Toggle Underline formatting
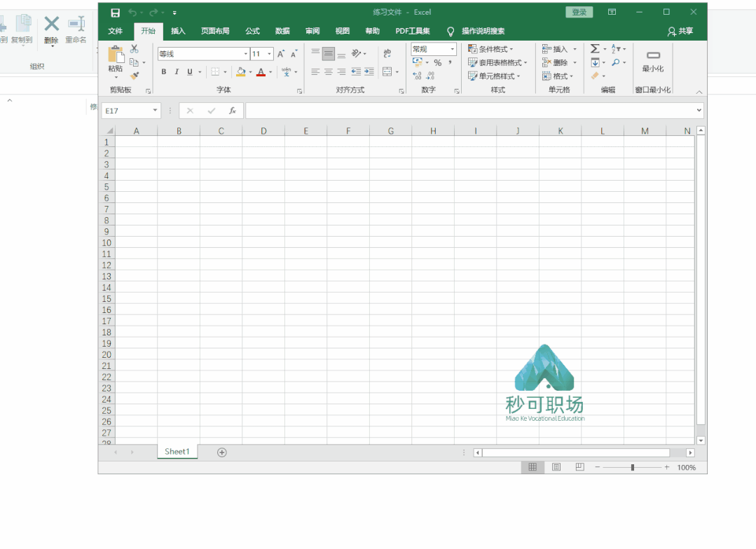The image size is (756, 549). point(189,72)
